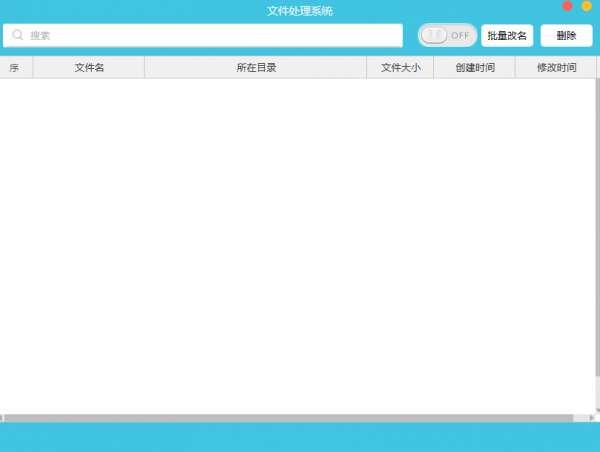
Task: Click the blue bottom status bar
Action: point(300,437)
